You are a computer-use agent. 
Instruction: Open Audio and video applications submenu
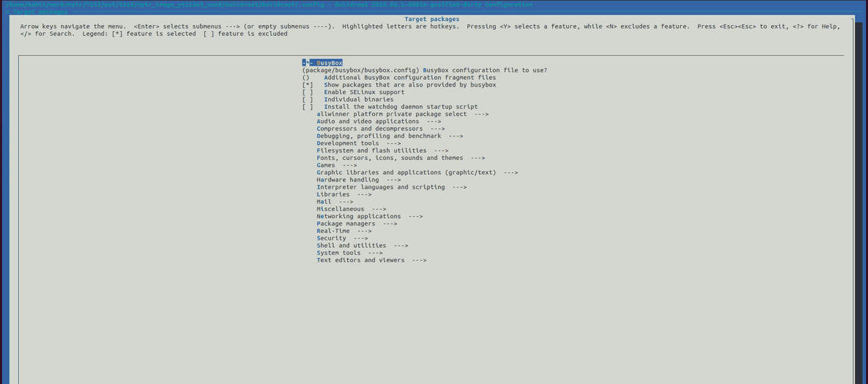[x=379, y=121]
